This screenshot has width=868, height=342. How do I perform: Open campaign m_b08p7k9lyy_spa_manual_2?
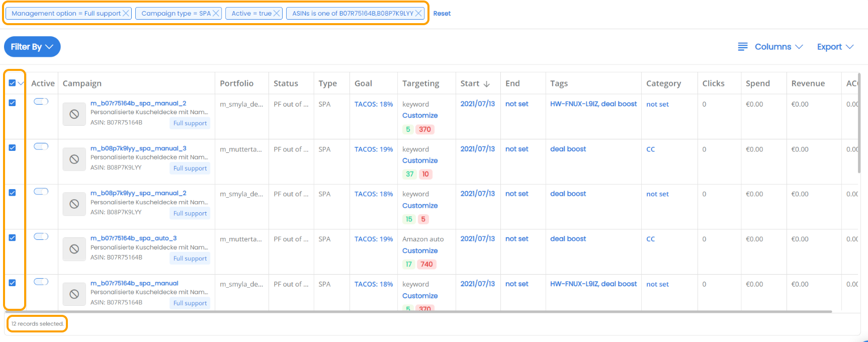coord(138,193)
